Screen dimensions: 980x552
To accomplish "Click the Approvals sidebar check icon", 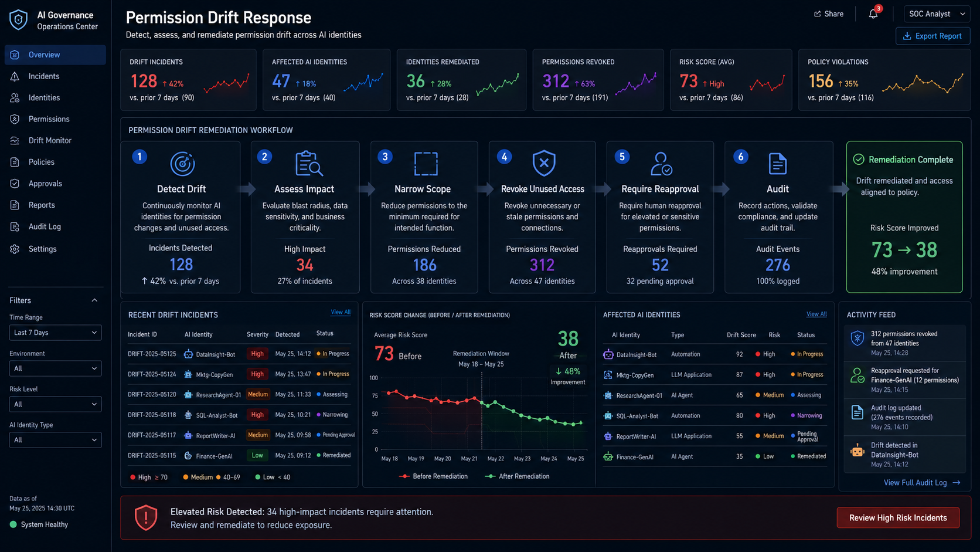I will pyautogui.click(x=15, y=184).
